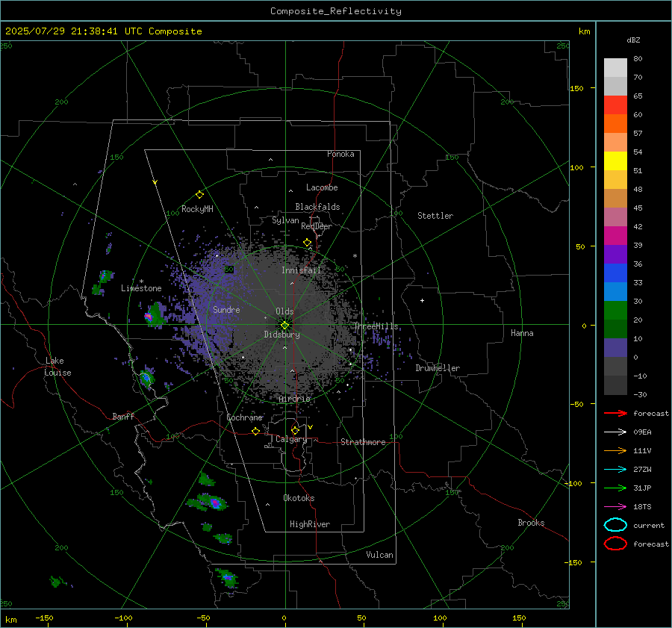
Task: Click the Ponoka city label
Action: pyautogui.click(x=340, y=154)
